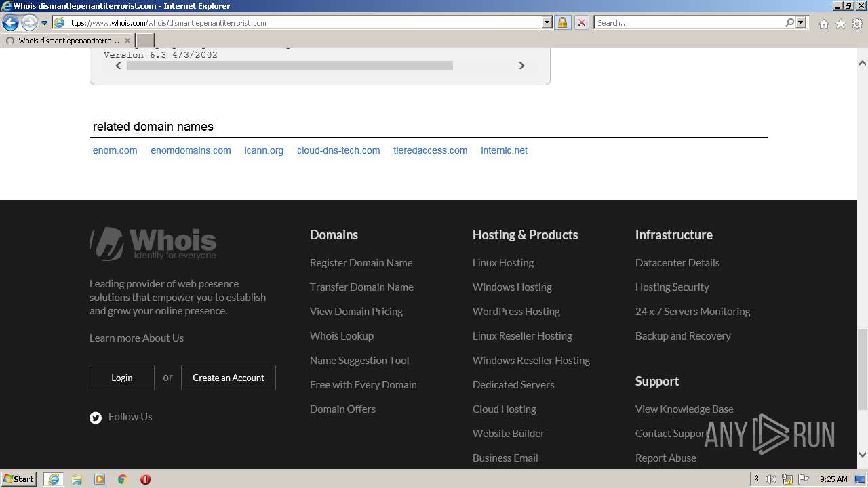The width and height of the screenshot is (868, 488).
Task: Open the Dedicated Servers link
Action: [513, 384]
